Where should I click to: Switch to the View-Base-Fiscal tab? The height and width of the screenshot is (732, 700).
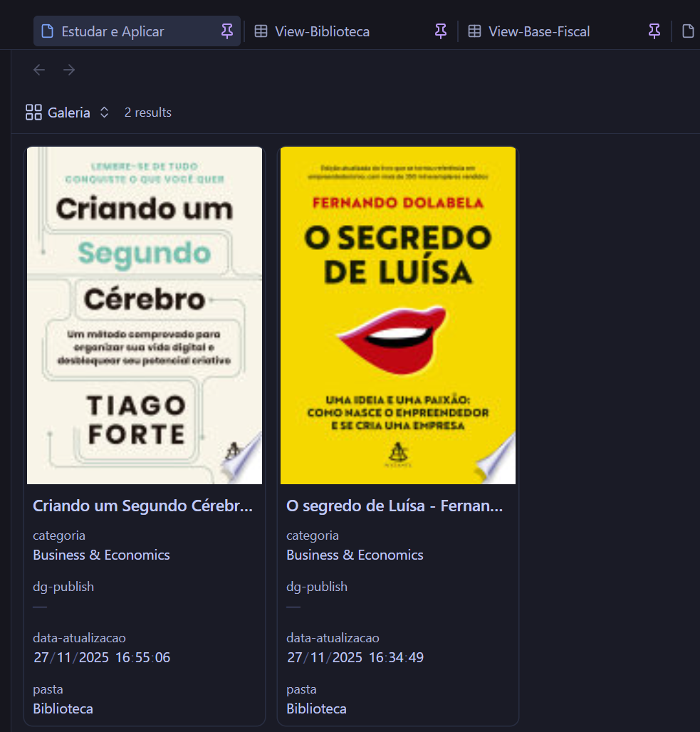(539, 31)
